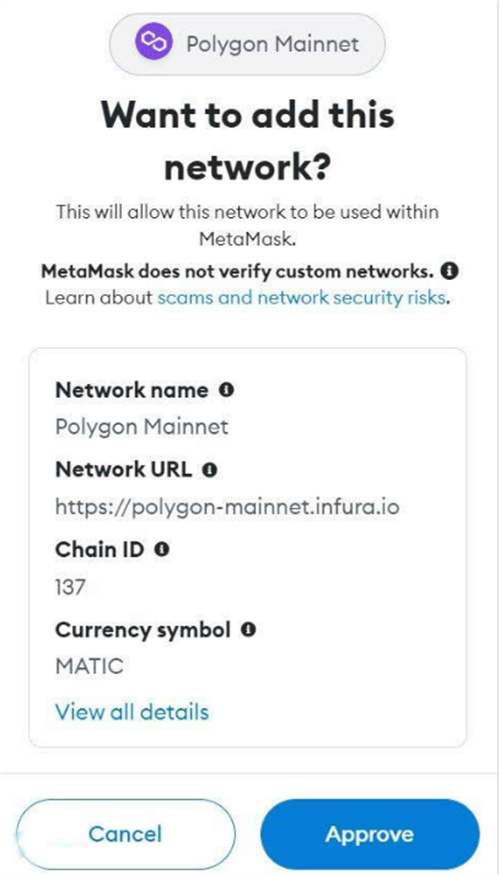Click the Currency symbol field label
This screenshot has width=500, height=875.
[x=143, y=631]
